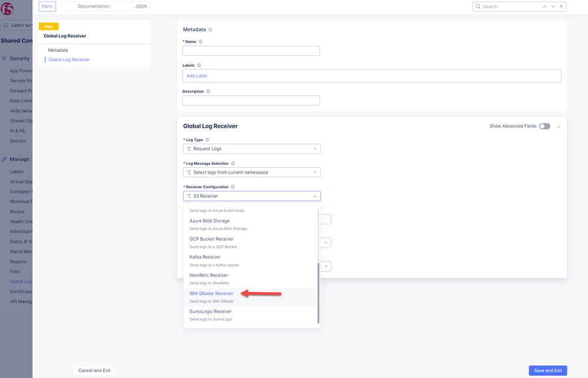Switch to the Documentation tab

(x=94, y=6)
